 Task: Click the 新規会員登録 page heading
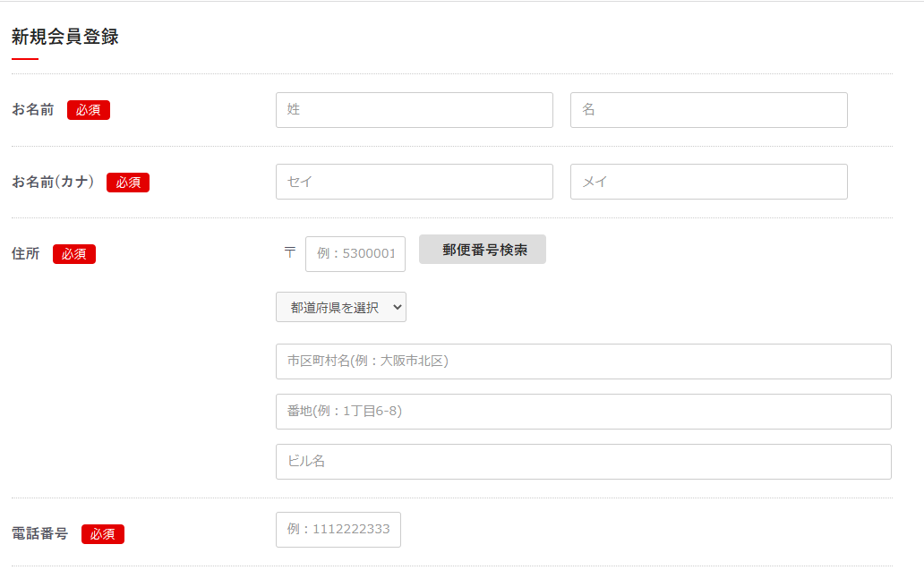tap(65, 38)
